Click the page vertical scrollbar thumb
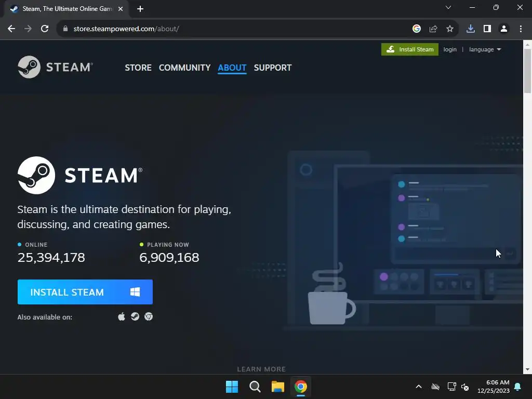The height and width of the screenshot is (399, 532). (x=527, y=71)
